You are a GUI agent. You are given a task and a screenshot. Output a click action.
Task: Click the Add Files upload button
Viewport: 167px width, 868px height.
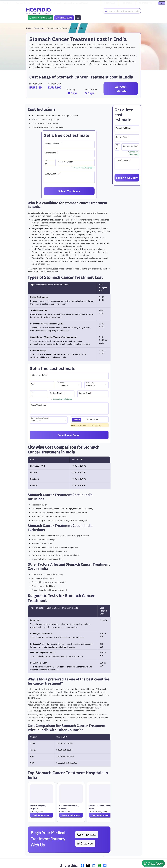tap(76, 420)
